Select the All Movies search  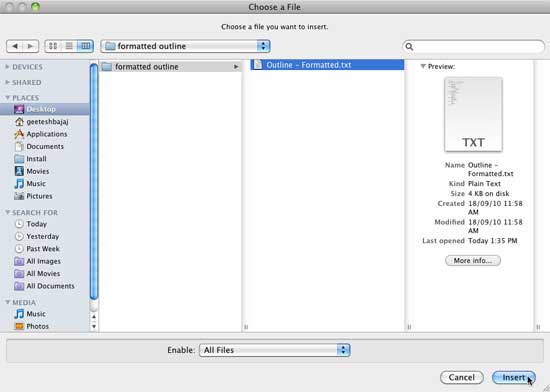[45, 273]
